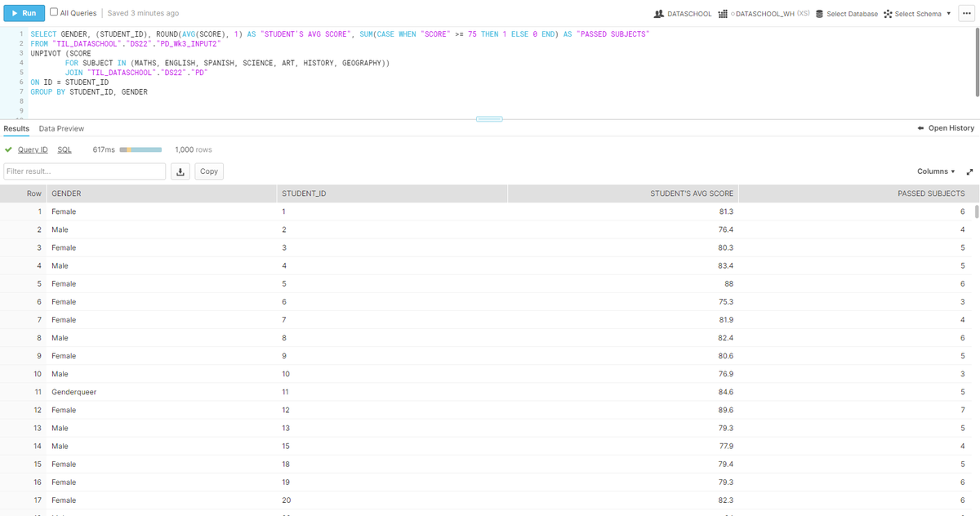Open History panel
The height and width of the screenshot is (516, 980).
click(x=946, y=128)
